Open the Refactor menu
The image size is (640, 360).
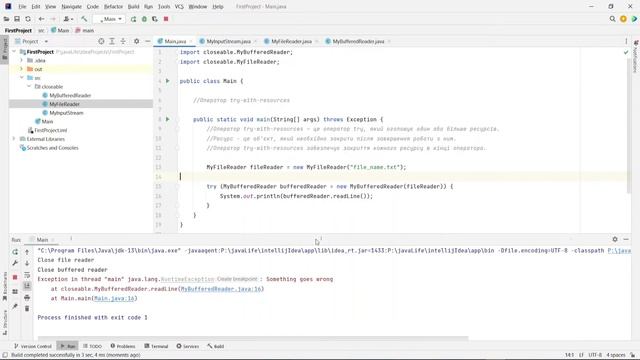113,7
